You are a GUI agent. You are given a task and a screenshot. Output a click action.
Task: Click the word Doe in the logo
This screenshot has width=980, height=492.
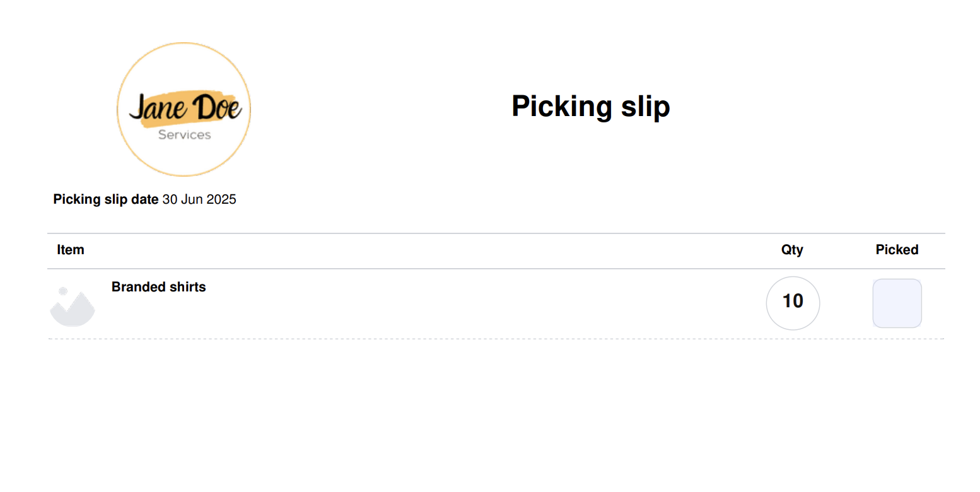[x=216, y=107]
